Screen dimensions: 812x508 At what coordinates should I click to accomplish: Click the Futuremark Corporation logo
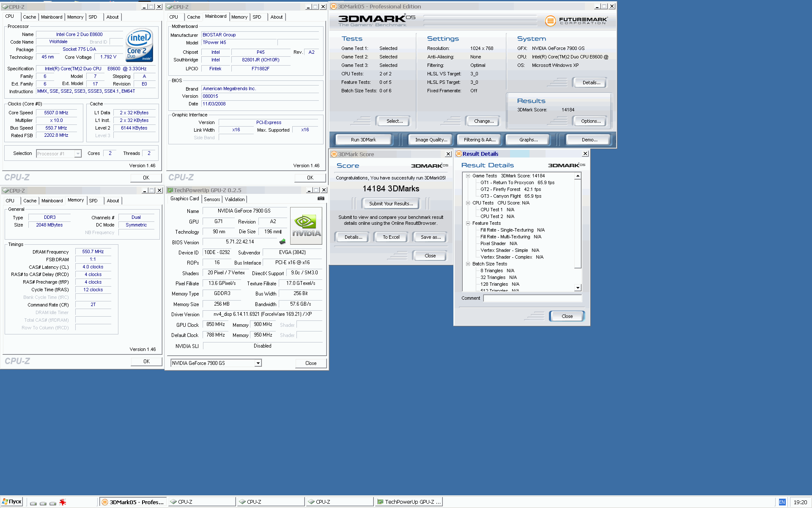coord(576,21)
